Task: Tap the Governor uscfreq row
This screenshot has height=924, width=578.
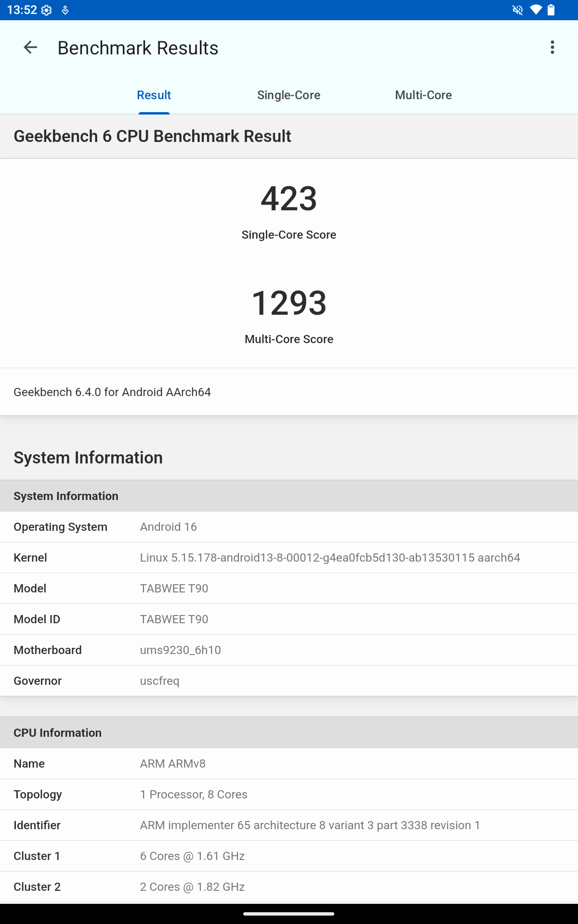Action: [289, 681]
